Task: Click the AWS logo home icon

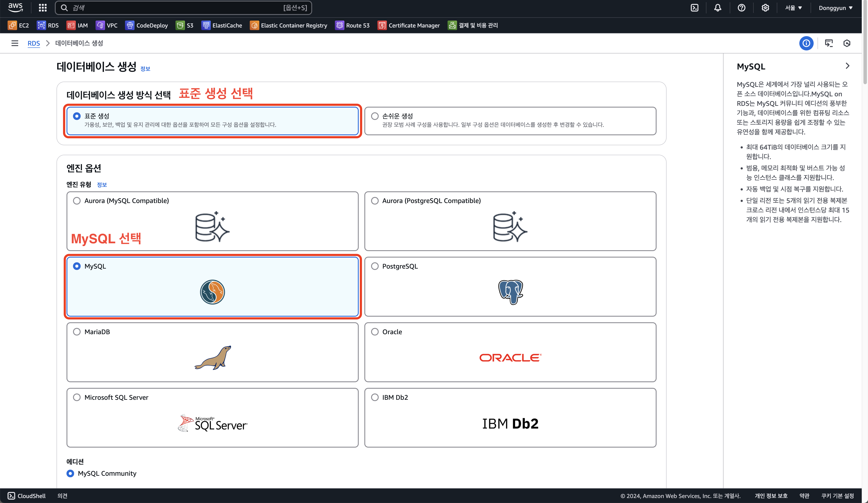Action: [x=16, y=8]
